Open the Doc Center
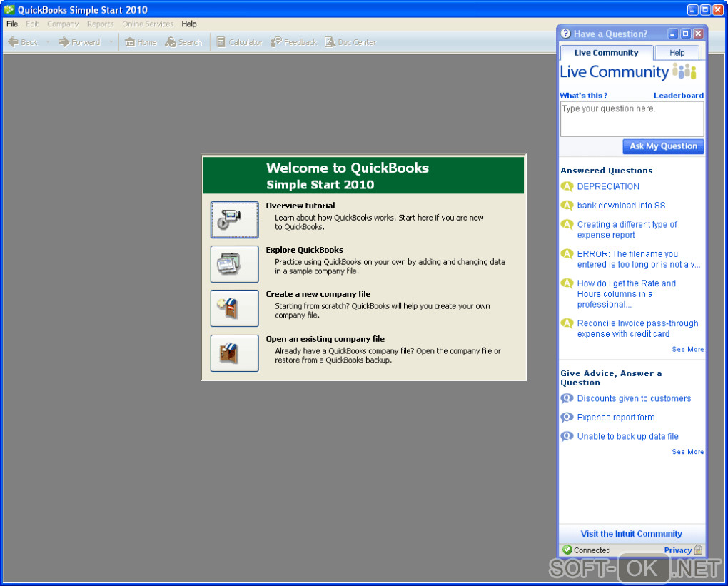The width and height of the screenshot is (728, 586). point(350,42)
